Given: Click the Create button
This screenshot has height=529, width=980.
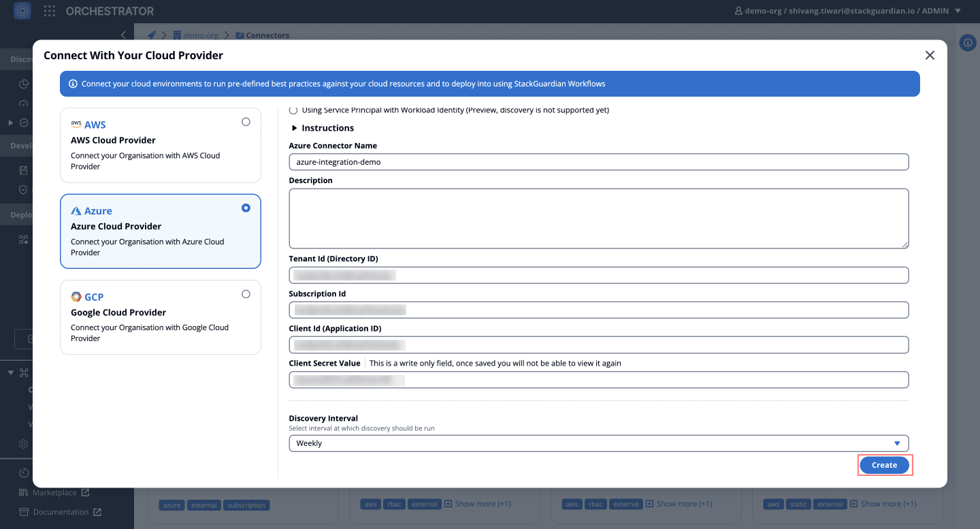Looking at the screenshot, I should (x=884, y=465).
